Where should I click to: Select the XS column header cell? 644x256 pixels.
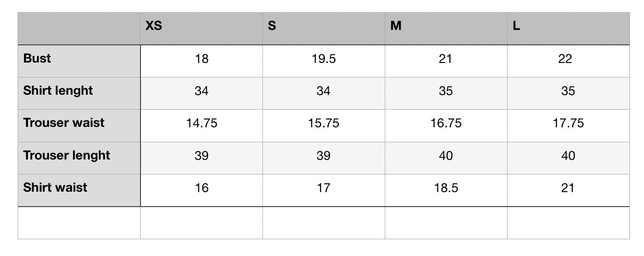201,29
